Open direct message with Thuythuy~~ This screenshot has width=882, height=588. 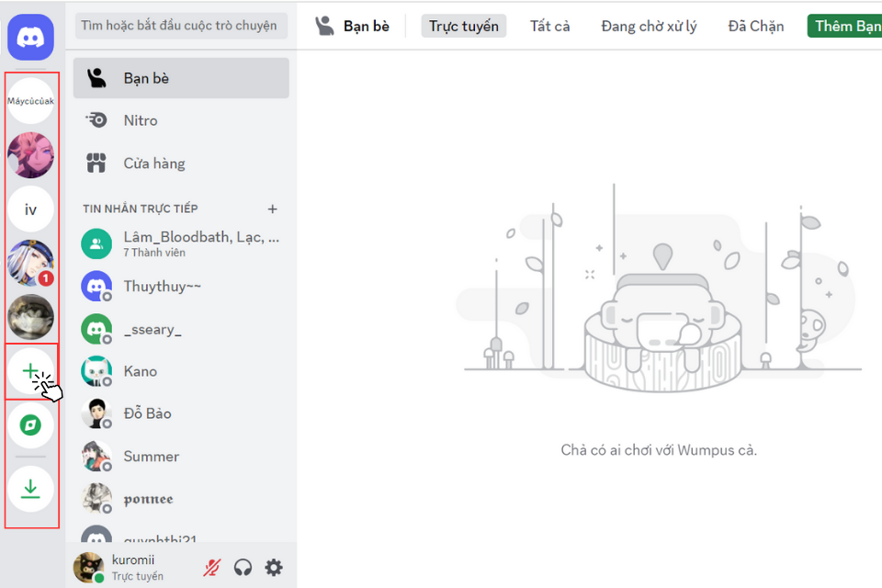coord(181,287)
